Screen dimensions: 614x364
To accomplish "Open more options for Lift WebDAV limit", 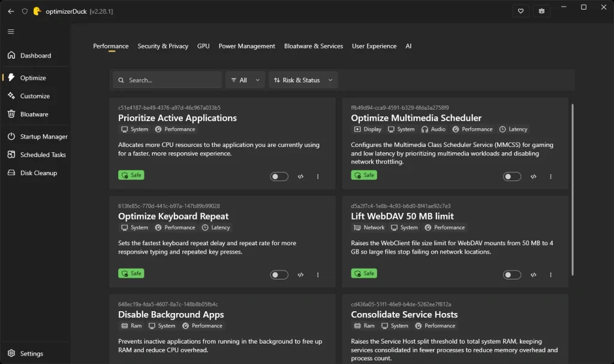I will coord(550,275).
